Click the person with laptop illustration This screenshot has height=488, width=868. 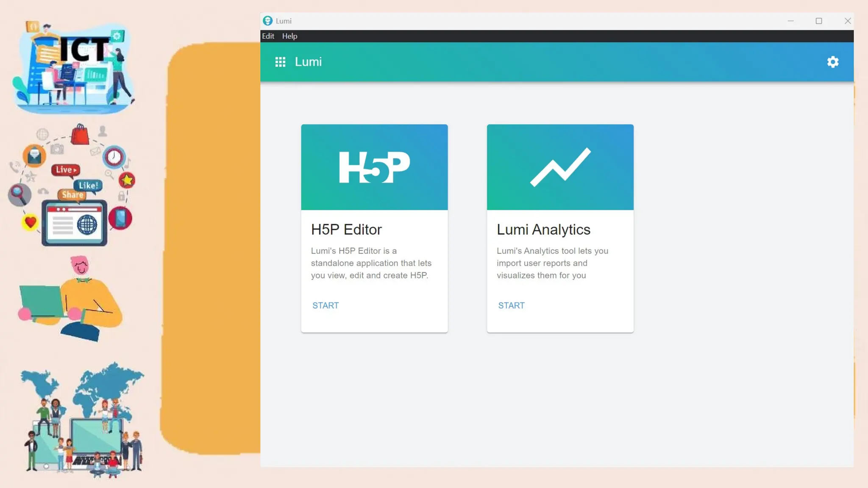point(70,299)
